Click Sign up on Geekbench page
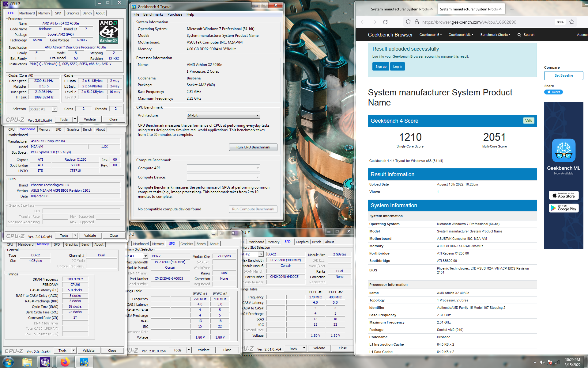588x368 pixels. point(381,67)
